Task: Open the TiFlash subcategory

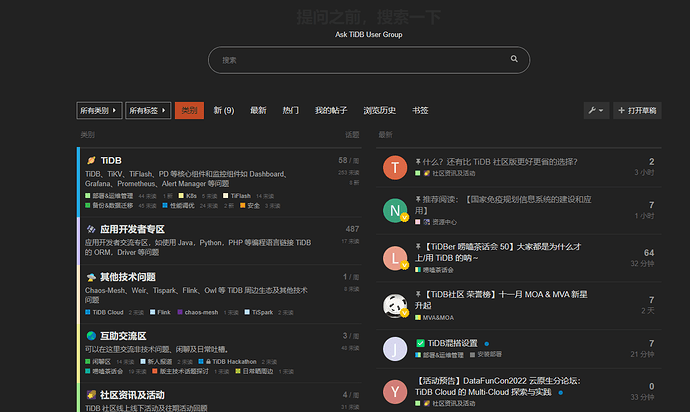Action: (237, 196)
